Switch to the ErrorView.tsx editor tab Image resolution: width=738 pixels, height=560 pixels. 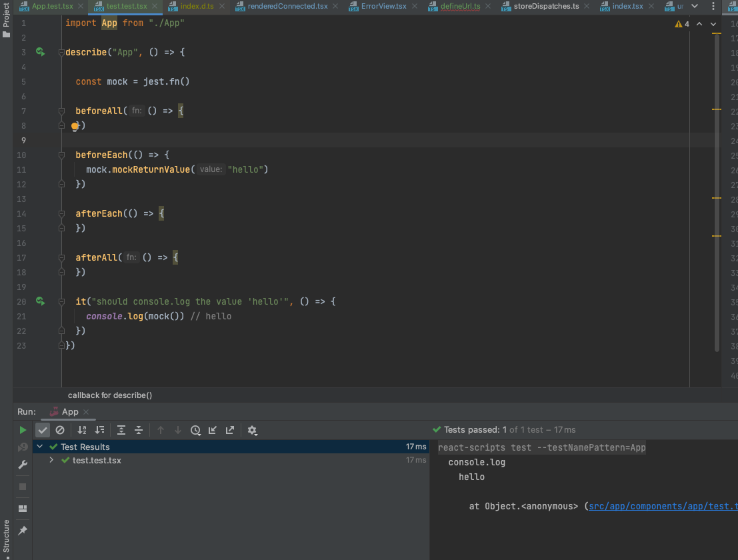[383, 6]
